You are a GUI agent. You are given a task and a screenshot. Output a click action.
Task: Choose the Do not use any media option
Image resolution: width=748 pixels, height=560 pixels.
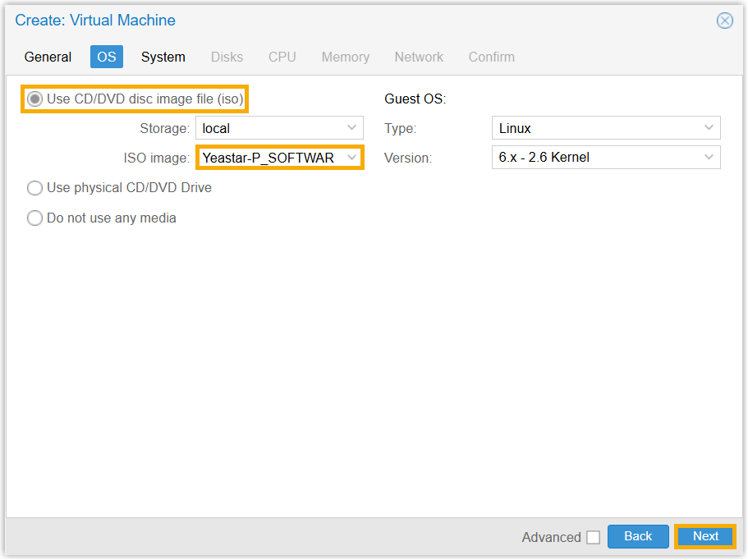[35, 218]
